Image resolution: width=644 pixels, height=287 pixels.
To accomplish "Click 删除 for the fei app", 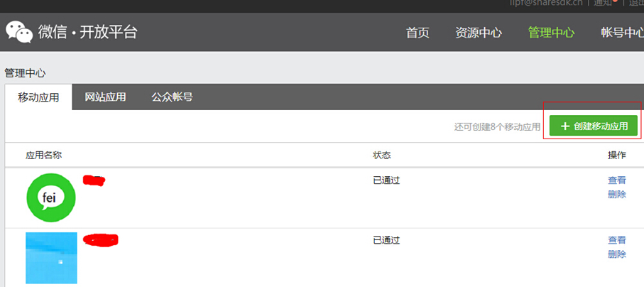I will click(x=617, y=194).
